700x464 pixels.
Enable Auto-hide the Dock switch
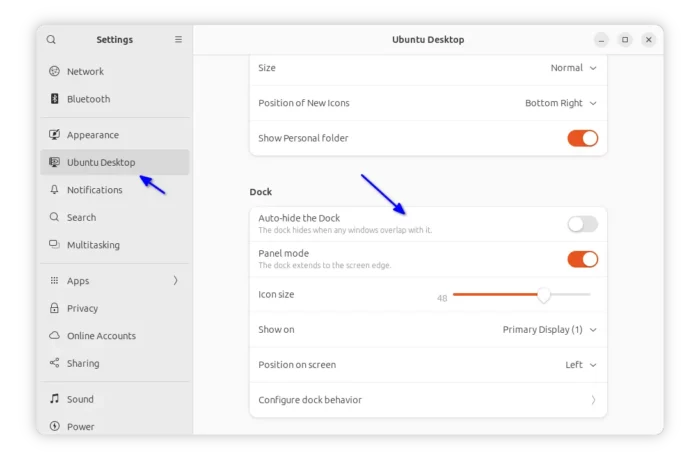(x=582, y=224)
